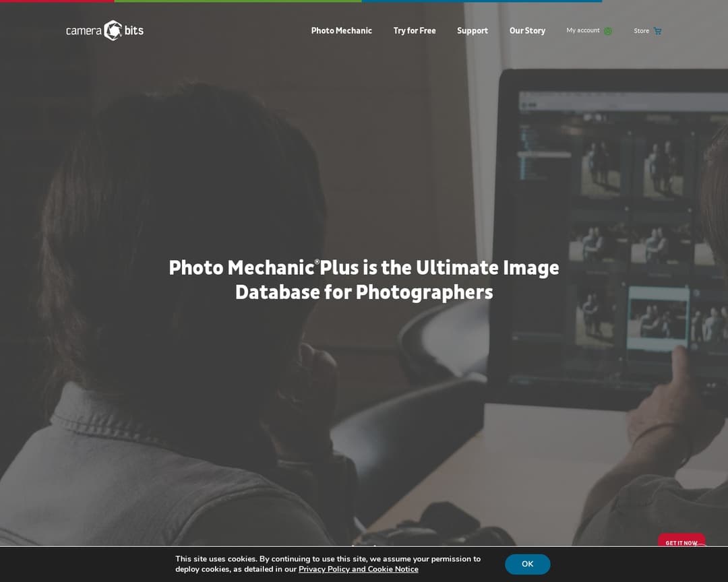Screen dimensions: 728x582
Task: Click the hero headline about Photo Mechanic Plus
Action: coord(364,280)
